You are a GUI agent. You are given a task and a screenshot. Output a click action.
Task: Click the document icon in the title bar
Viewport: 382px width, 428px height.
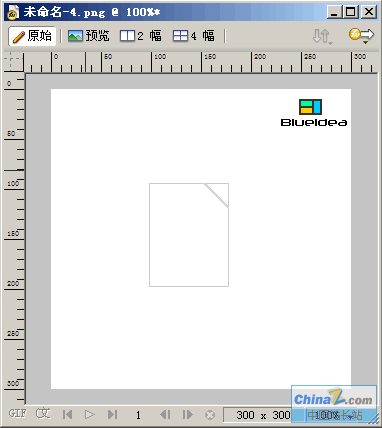(13, 12)
